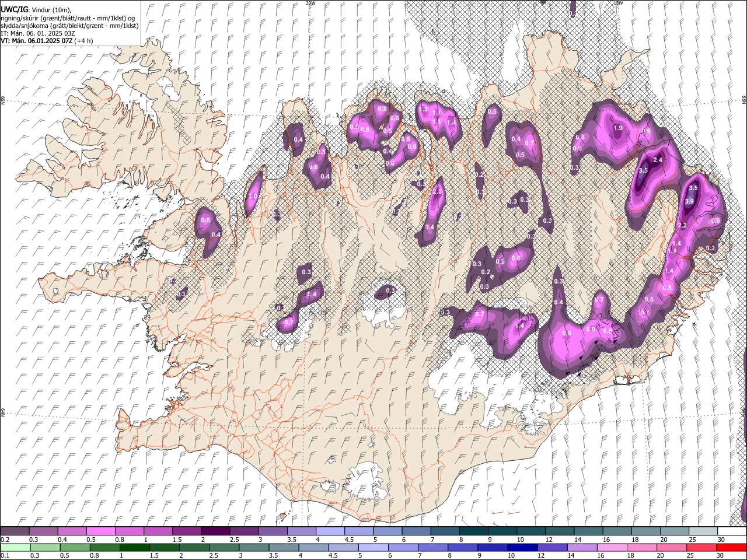Select the darkest purple 2–2.5 swatch in top legend row
The height and width of the screenshot is (560, 747).
pos(215,531)
